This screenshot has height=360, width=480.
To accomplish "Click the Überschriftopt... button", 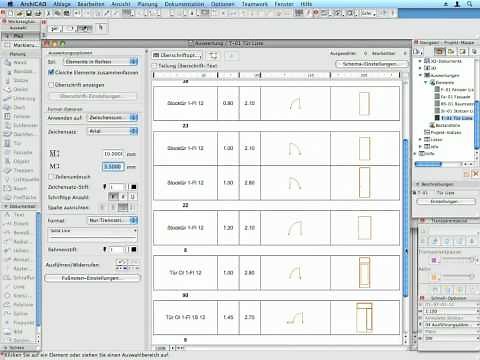I will pos(177,55).
